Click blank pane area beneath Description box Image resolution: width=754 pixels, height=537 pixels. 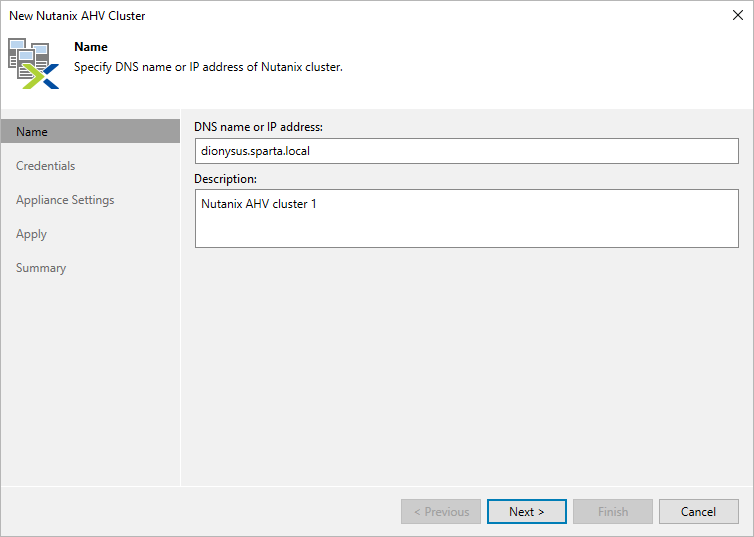coord(466,360)
